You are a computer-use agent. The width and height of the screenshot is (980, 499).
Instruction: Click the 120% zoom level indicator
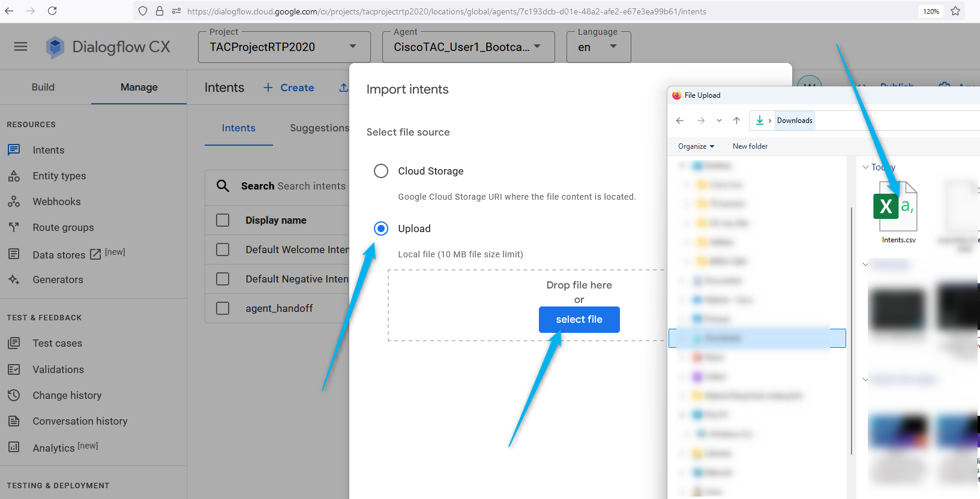[931, 11]
